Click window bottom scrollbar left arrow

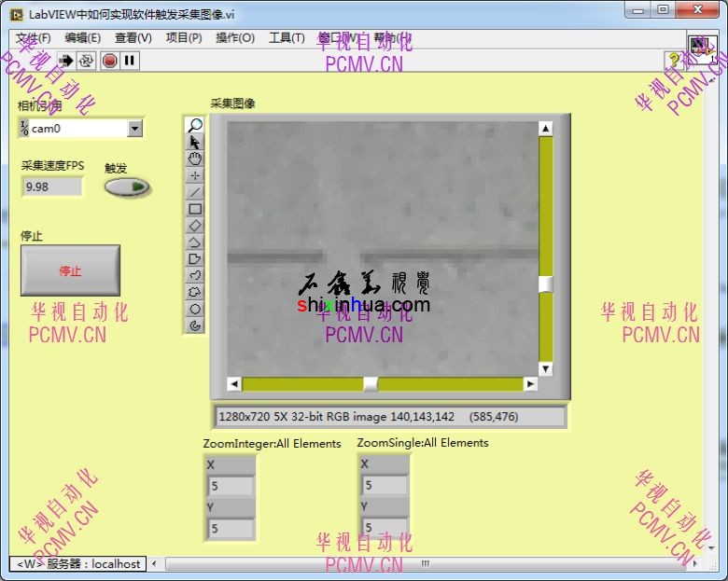click(x=154, y=564)
